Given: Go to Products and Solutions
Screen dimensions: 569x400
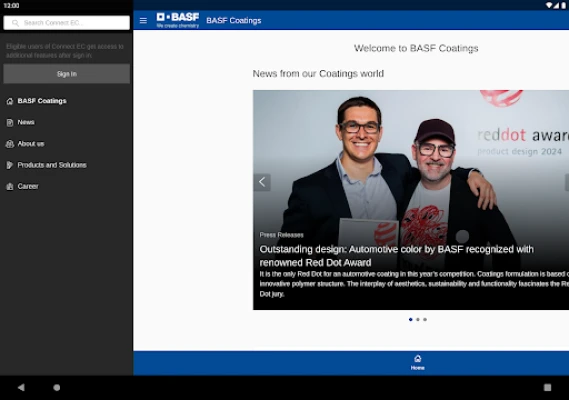Looking at the screenshot, I should [x=52, y=165].
